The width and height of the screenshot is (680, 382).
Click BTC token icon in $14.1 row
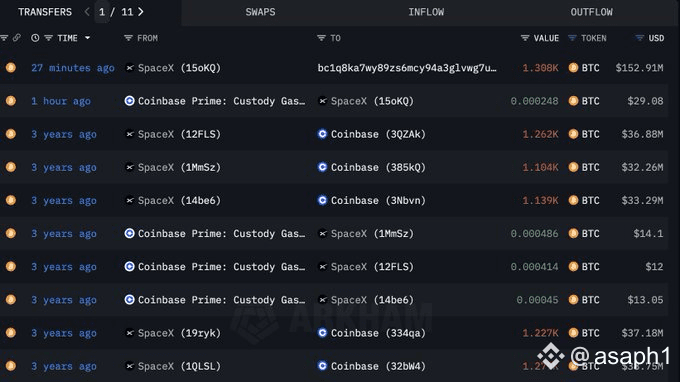point(573,233)
